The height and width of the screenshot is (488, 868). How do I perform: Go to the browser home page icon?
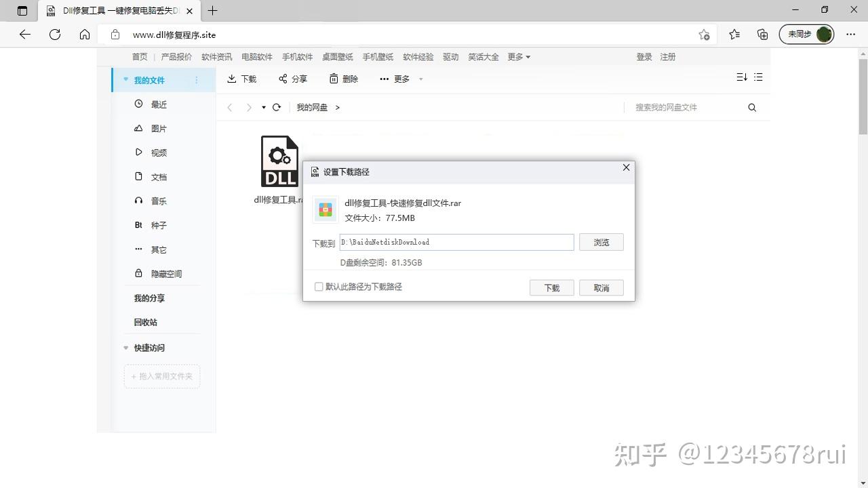[85, 35]
